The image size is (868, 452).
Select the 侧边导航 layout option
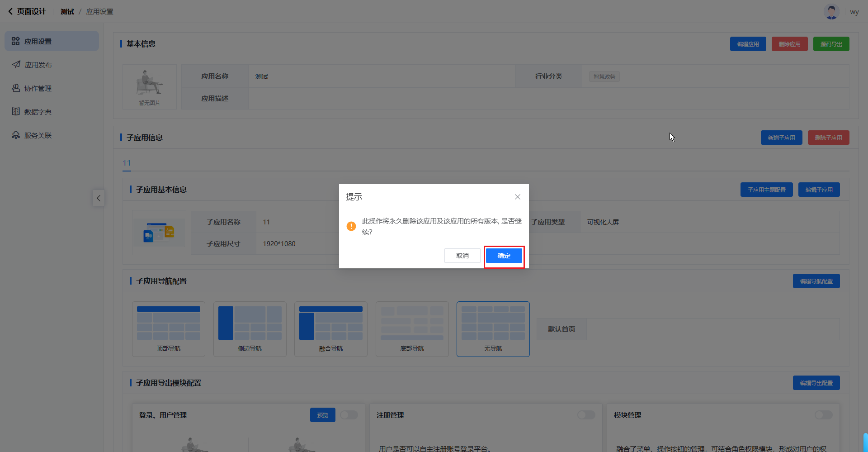[x=250, y=329]
